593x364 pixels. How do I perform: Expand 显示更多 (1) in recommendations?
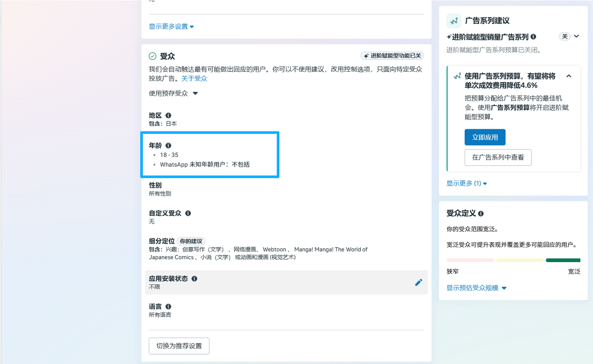(x=467, y=183)
